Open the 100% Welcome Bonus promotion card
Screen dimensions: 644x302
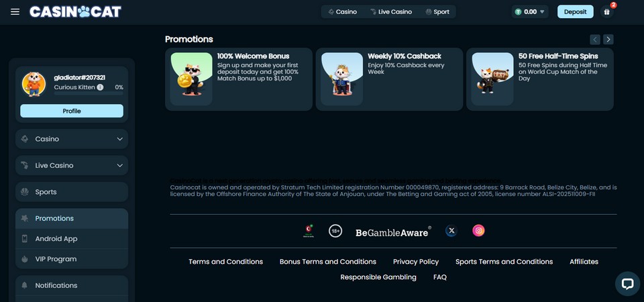(239, 79)
